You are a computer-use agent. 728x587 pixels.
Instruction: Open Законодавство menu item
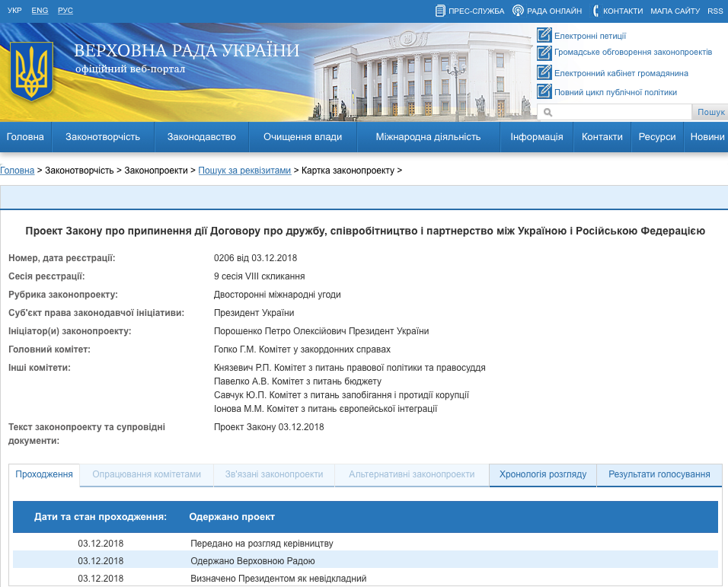202,137
